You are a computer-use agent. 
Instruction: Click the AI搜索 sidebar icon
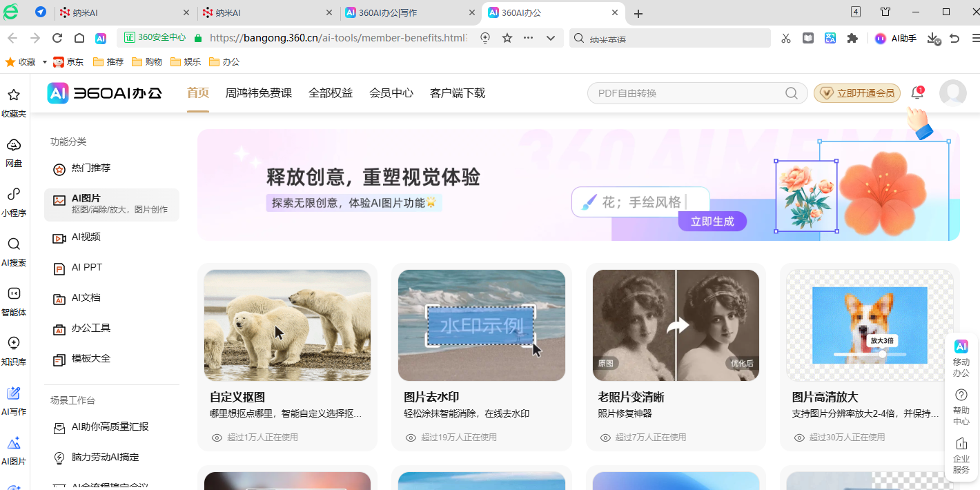[x=14, y=245]
